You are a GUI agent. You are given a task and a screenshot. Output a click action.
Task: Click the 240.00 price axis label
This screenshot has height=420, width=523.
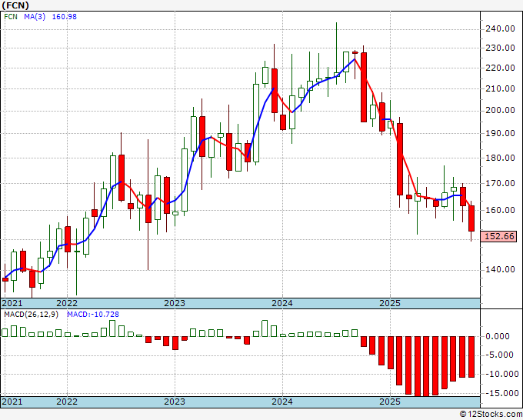tap(501, 29)
